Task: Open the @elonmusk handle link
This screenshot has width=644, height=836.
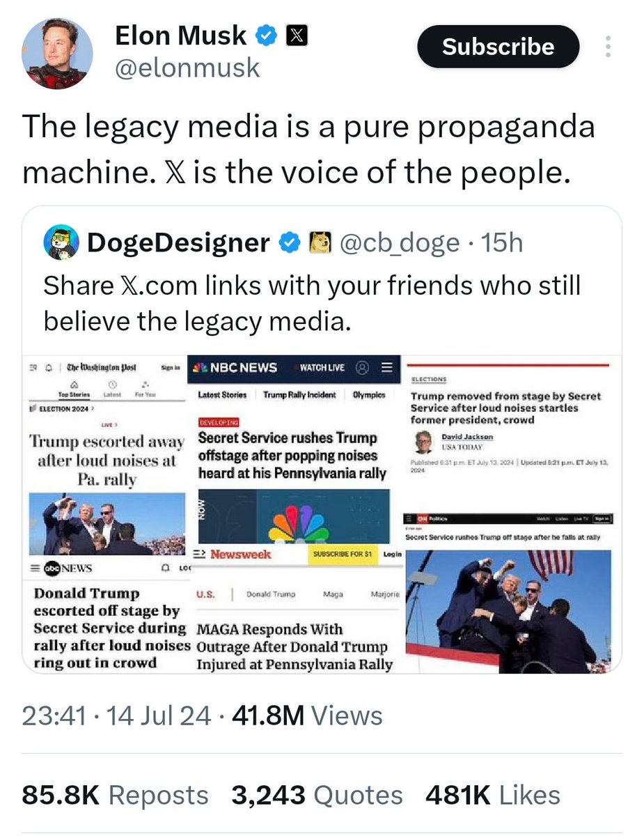Action: pyautogui.click(x=187, y=68)
